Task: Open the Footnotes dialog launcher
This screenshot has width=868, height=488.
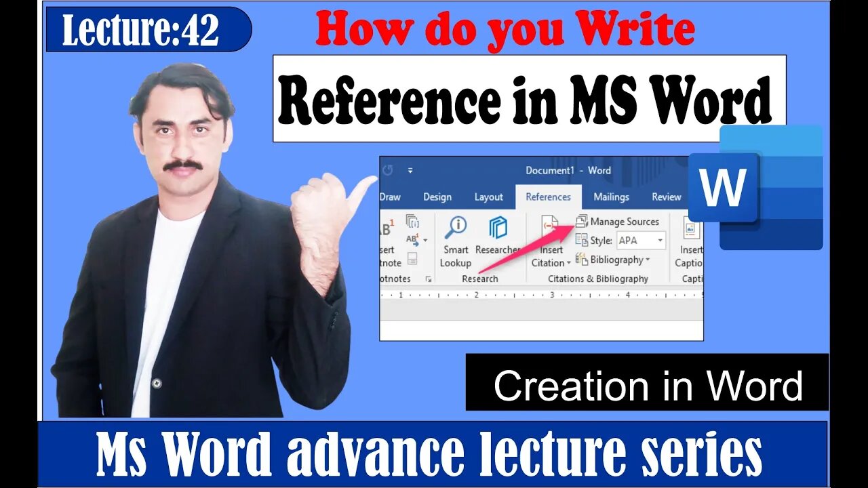Action: 428,279
